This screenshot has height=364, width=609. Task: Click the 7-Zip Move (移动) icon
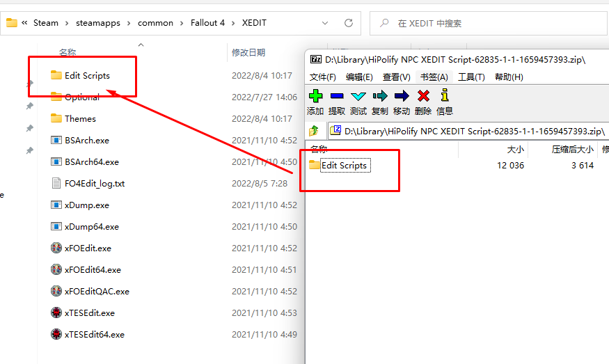point(402,96)
